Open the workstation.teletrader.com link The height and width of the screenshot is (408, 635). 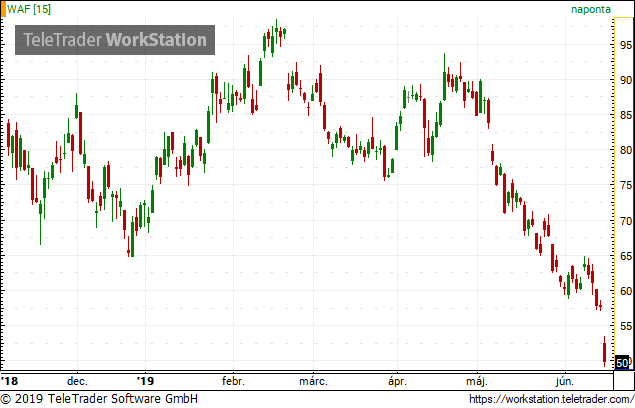tap(552, 399)
